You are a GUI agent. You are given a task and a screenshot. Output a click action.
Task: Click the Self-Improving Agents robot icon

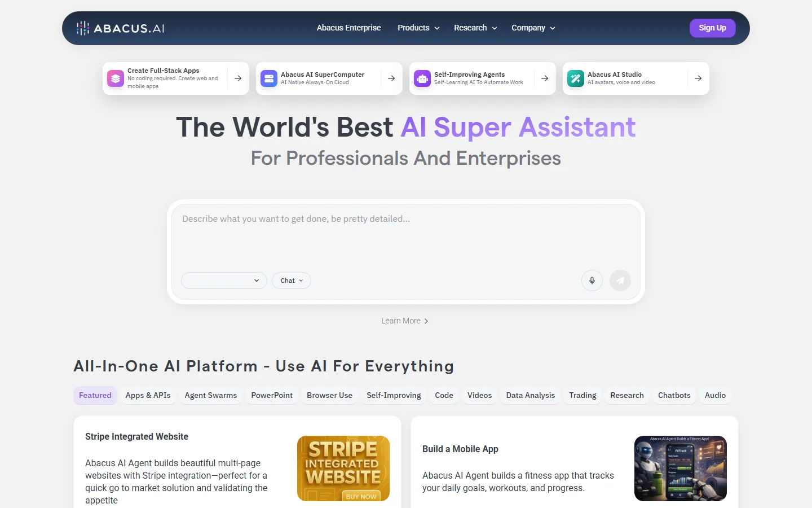point(422,78)
